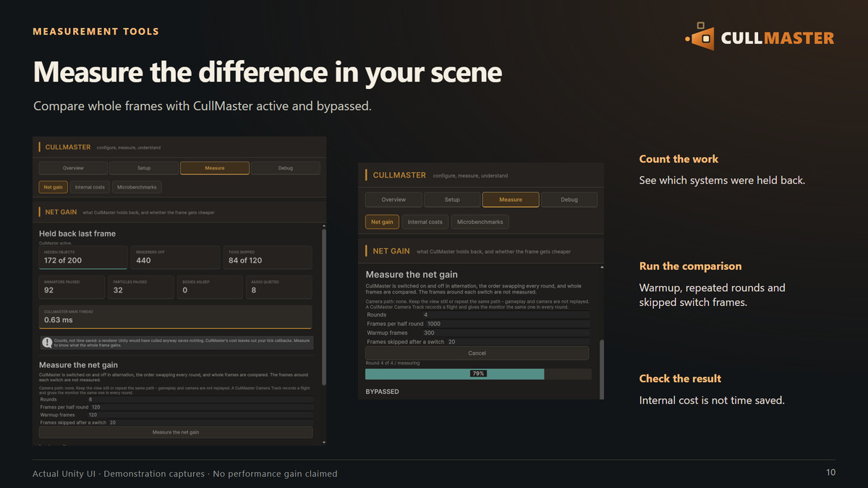Click the Particles Paused 32 card
The width and height of the screenshot is (868, 488).
pos(141,287)
